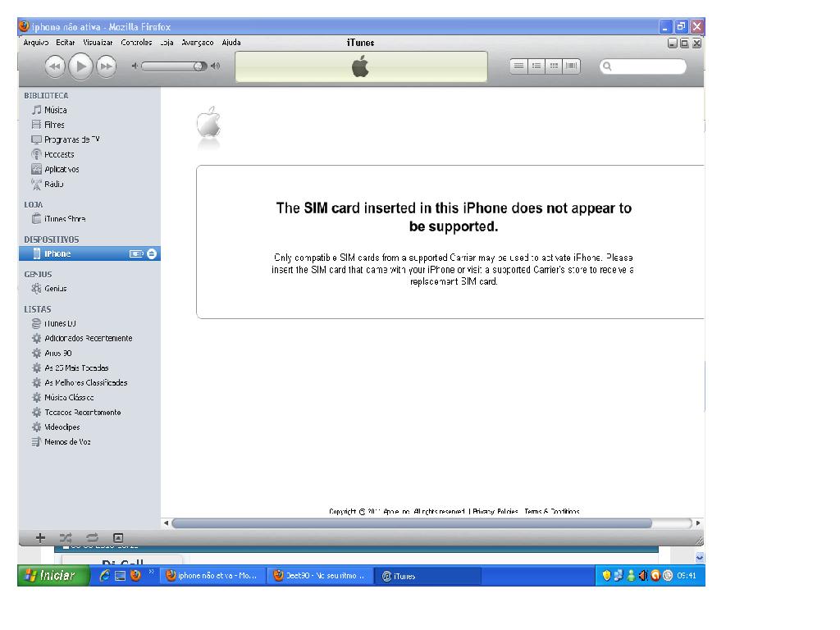The width and height of the screenshot is (840, 630).
Task: Open the Controles menu
Action: pyautogui.click(x=136, y=43)
